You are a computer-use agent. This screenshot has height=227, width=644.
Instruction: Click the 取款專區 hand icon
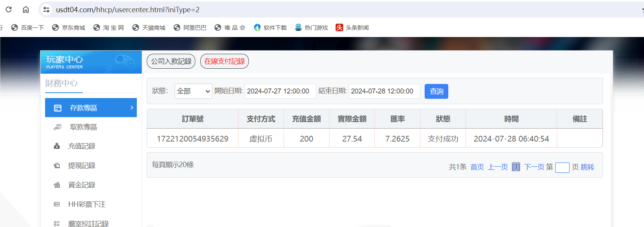pos(58,127)
